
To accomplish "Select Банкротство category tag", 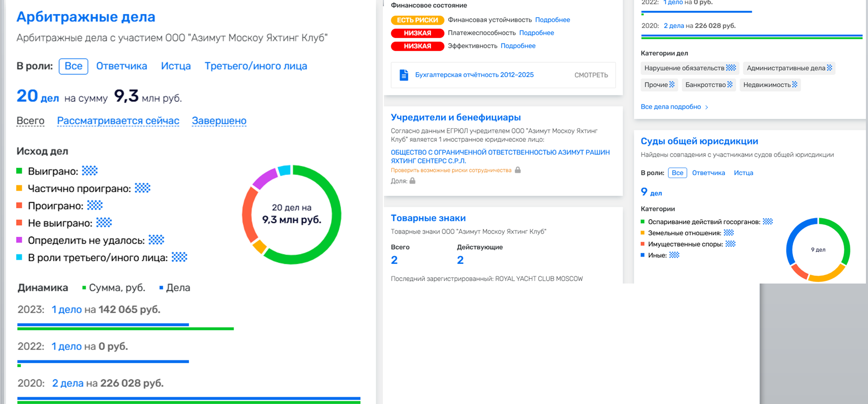I will tap(709, 85).
